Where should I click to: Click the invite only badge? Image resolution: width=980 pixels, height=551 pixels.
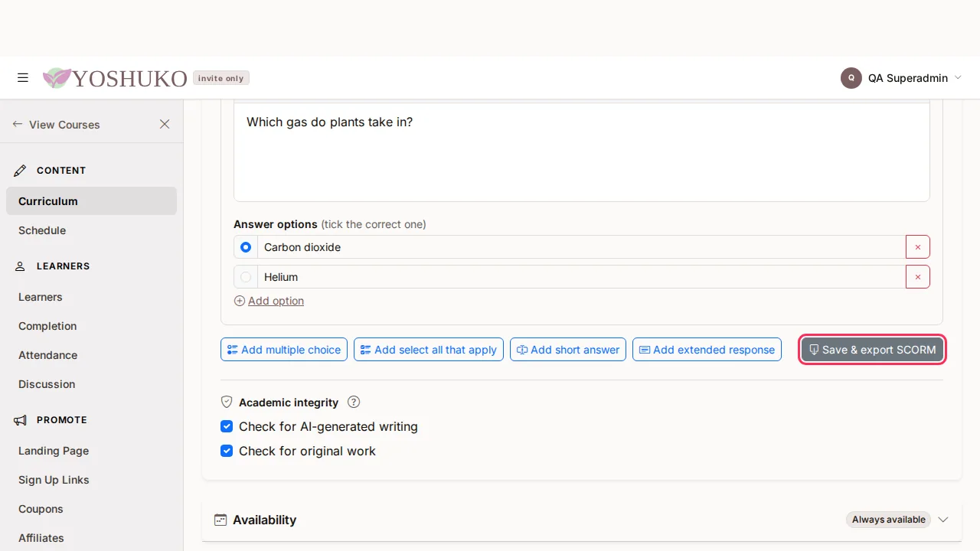click(x=221, y=78)
